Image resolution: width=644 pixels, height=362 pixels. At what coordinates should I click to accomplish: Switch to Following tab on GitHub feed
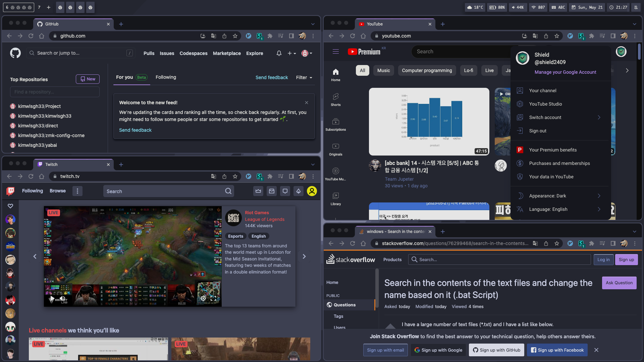(166, 77)
